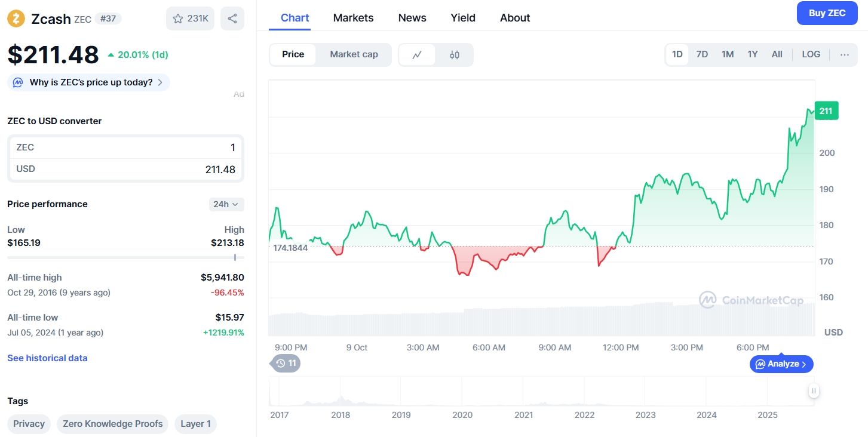Toggle LOG scale on chart
Screen dimensions: 868x437
(x=811, y=54)
